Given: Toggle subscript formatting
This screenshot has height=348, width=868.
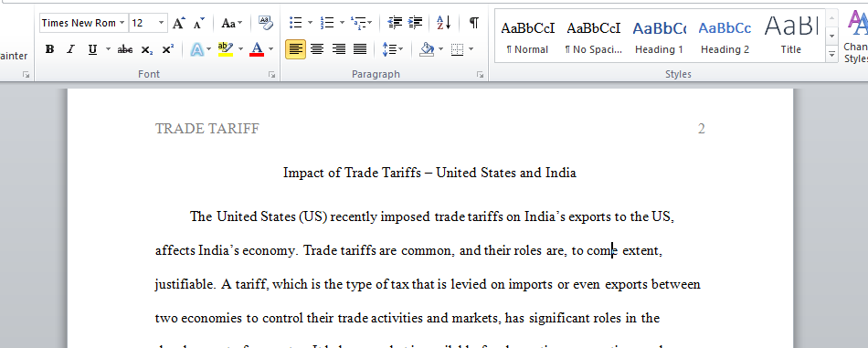Looking at the screenshot, I should [146, 49].
